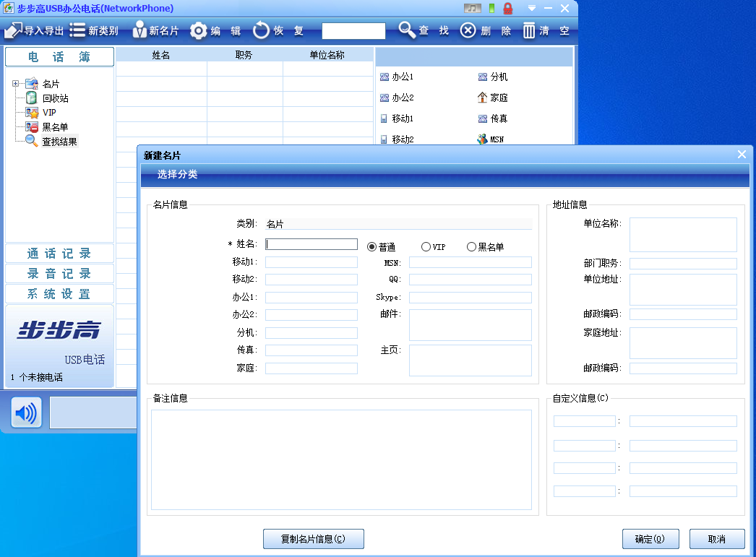The height and width of the screenshot is (557, 756).
Task: Open the New Card (新名片) tool
Action: [x=139, y=30]
